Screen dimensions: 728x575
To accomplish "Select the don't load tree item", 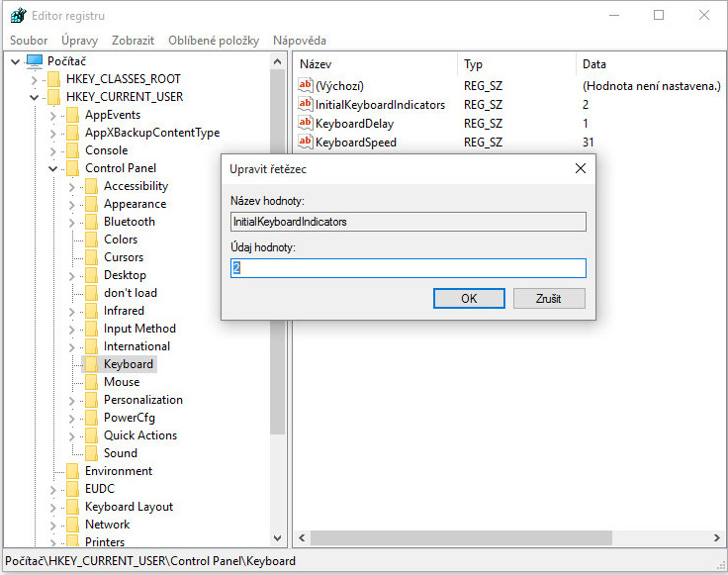I will tap(130, 293).
